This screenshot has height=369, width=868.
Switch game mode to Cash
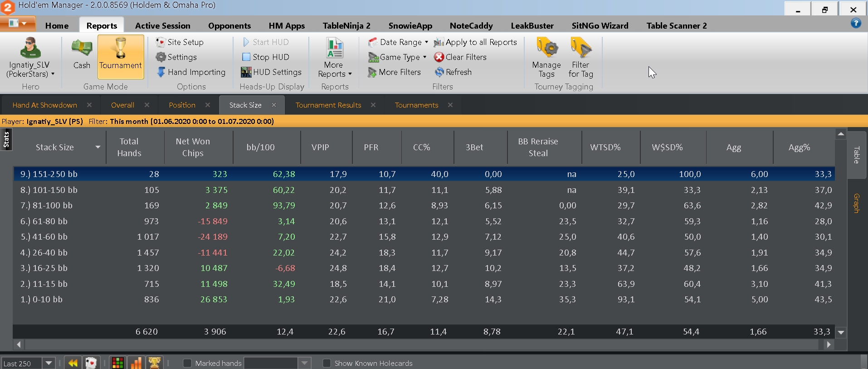tap(82, 54)
